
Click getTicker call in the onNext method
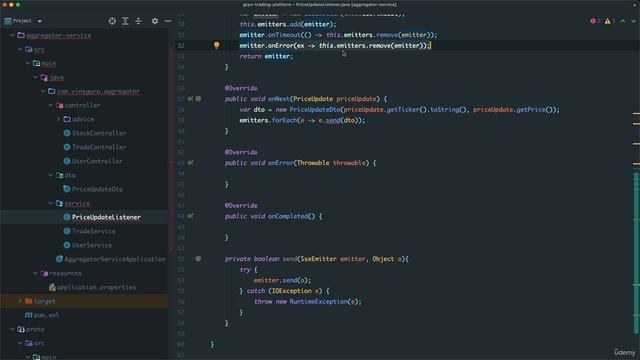[x=403, y=109]
